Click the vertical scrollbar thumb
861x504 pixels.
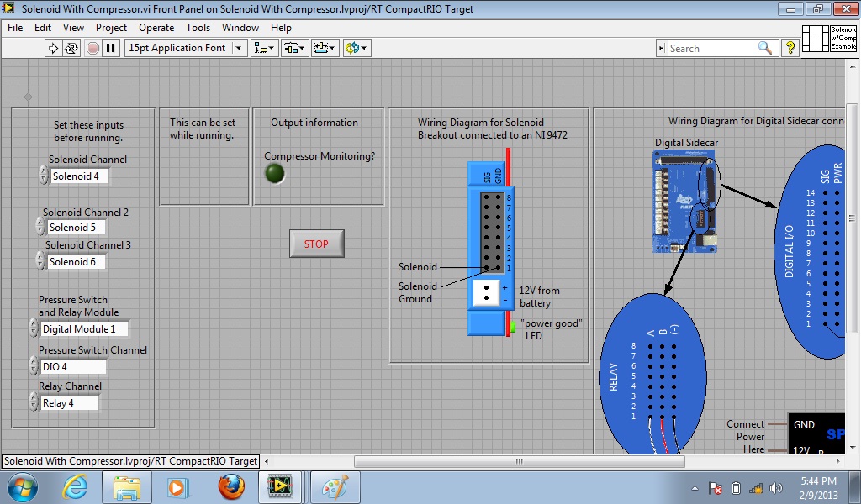pos(852,218)
